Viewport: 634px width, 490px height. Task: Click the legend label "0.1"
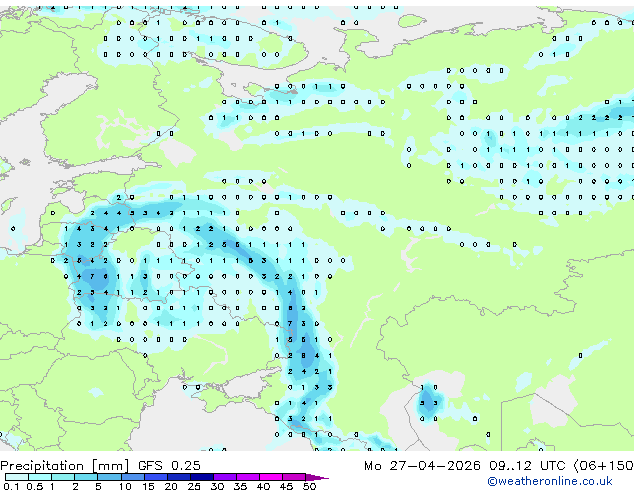[x=11, y=486]
